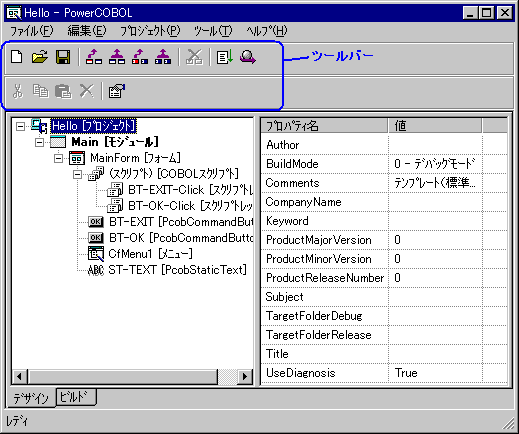Click the tree horizontal scrollbar thumb
Image resolution: width=519 pixels, height=434 pixels.
[123, 377]
